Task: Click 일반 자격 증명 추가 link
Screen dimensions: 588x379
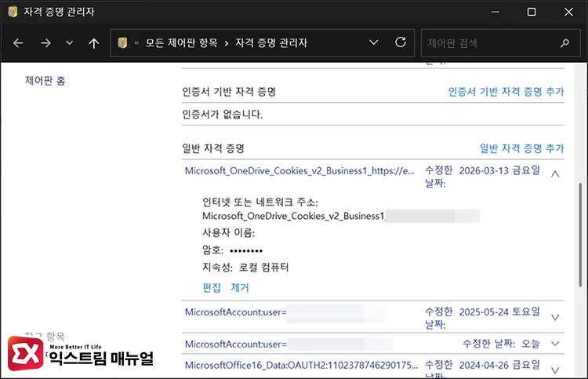Action: [521, 148]
